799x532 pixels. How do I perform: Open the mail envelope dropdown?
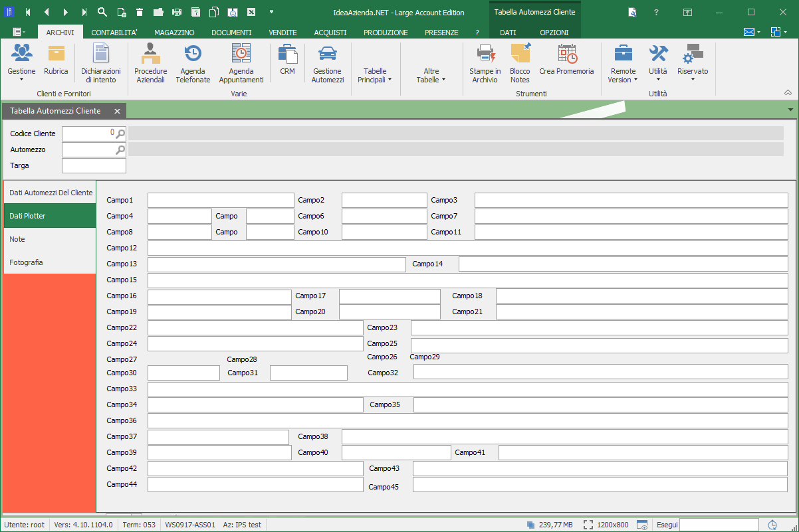tap(751, 32)
